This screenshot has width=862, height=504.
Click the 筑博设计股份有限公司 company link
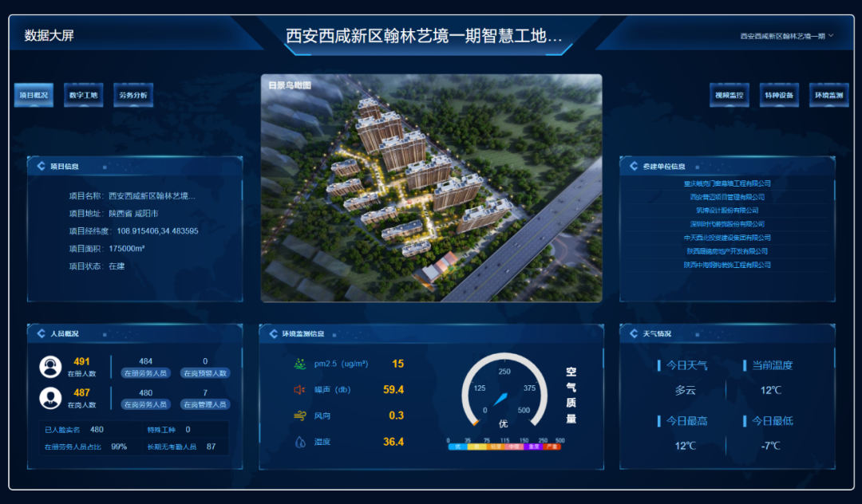(726, 210)
